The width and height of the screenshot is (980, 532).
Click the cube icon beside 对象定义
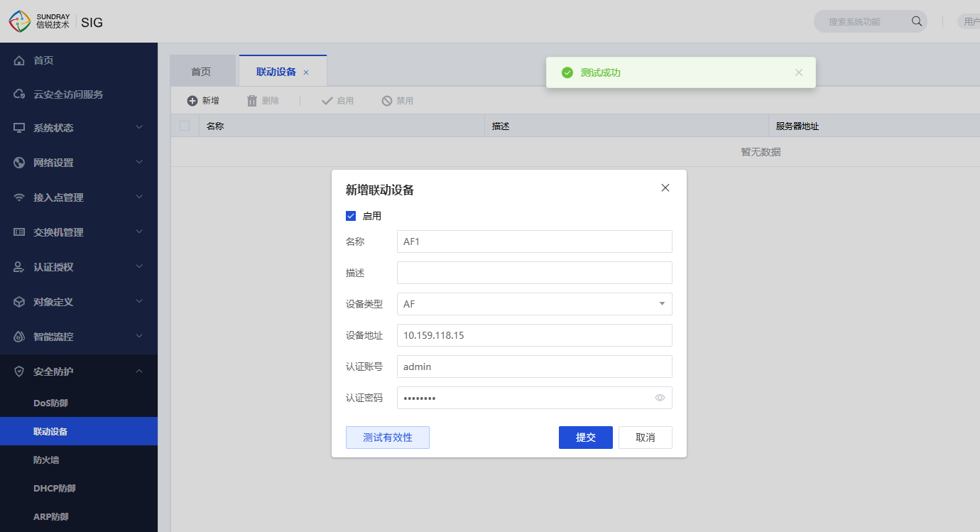tap(19, 302)
